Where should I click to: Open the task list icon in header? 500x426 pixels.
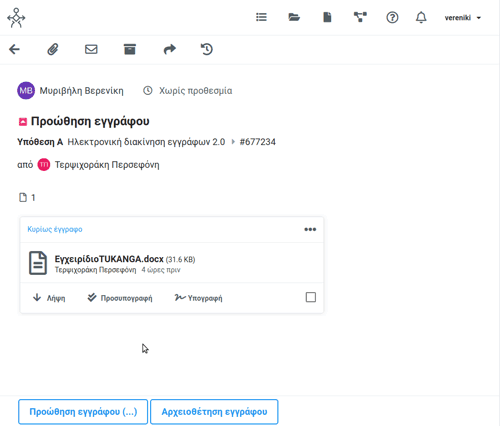(x=261, y=17)
